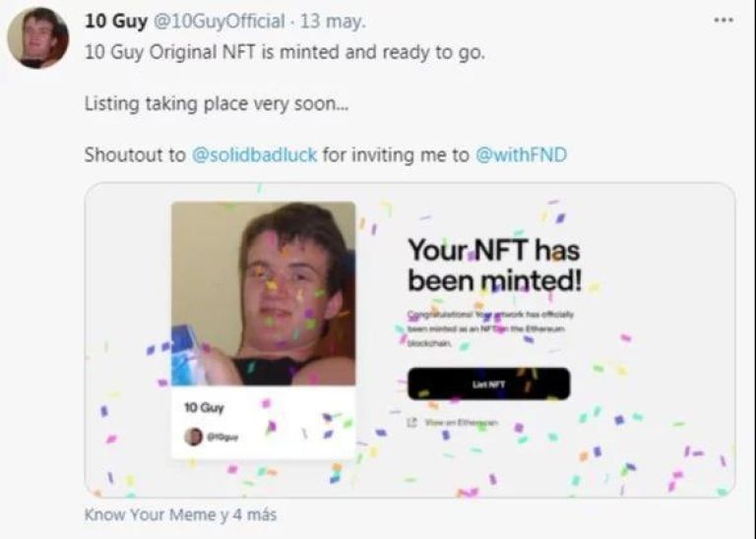The width and height of the screenshot is (756, 539).
Task: Open the 10 Guy display name
Action: (x=116, y=22)
